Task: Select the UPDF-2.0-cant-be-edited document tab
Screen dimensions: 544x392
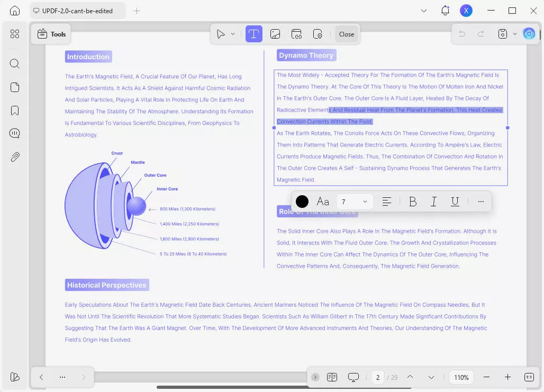Action: click(x=77, y=10)
